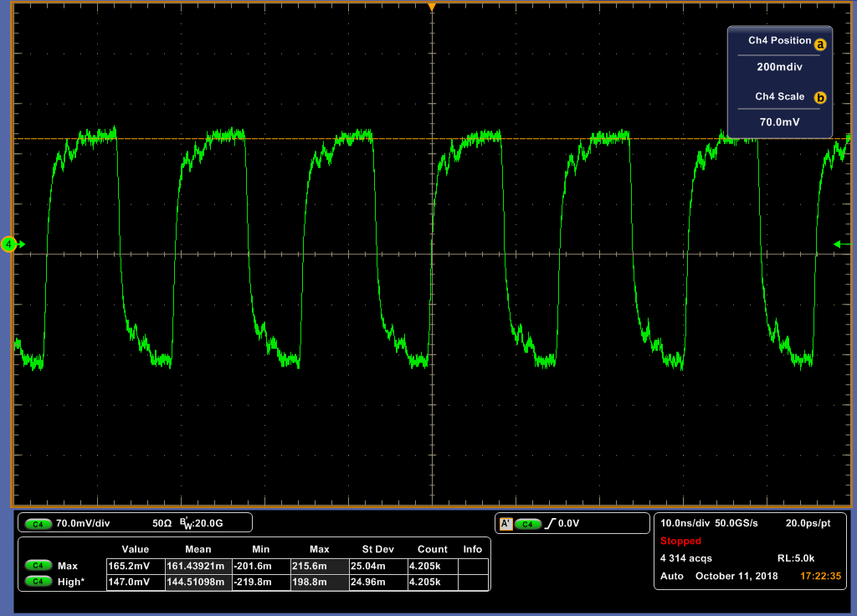Click the A trigger indicator icon

point(505,524)
